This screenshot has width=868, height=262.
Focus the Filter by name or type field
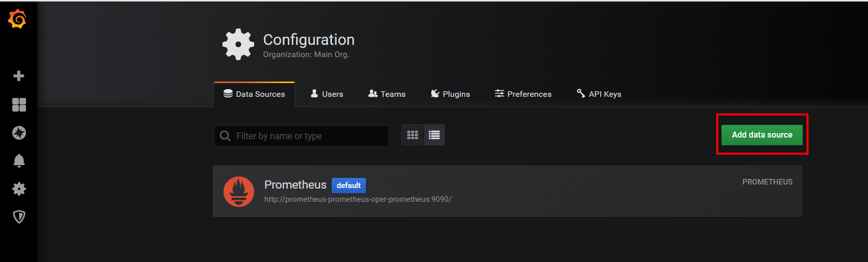point(306,136)
